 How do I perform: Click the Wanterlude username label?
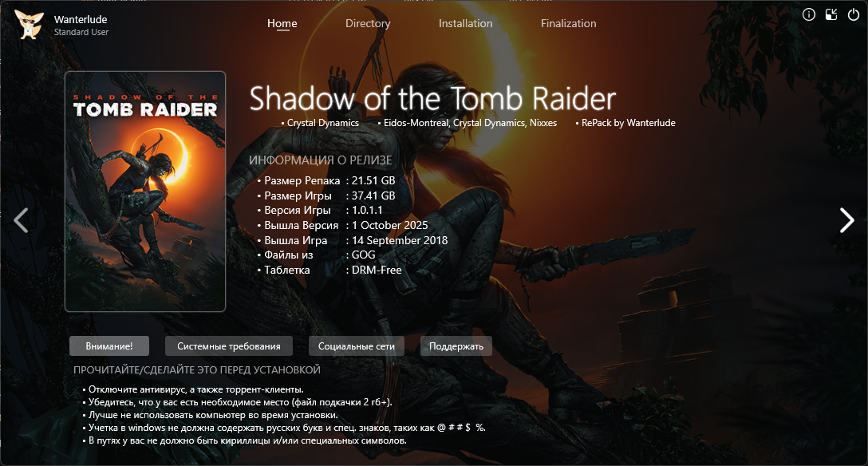pos(81,19)
